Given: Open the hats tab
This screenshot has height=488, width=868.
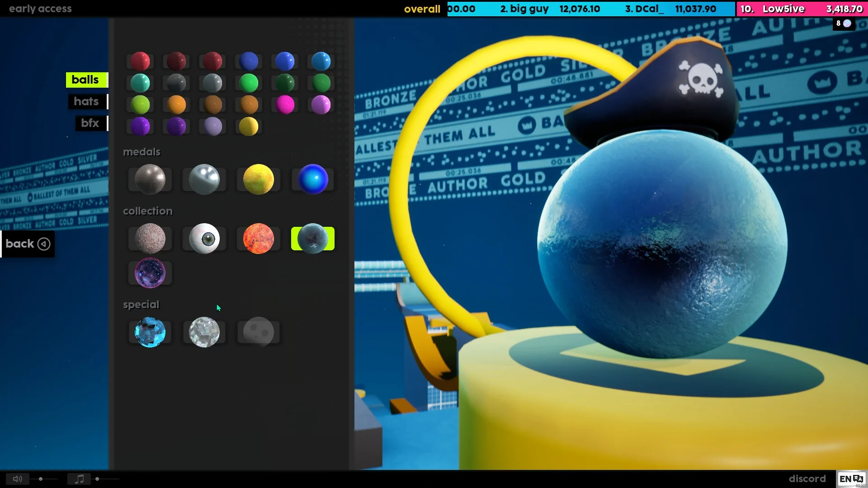Looking at the screenshot, I should pyautogui.click(x=86, y=101).
